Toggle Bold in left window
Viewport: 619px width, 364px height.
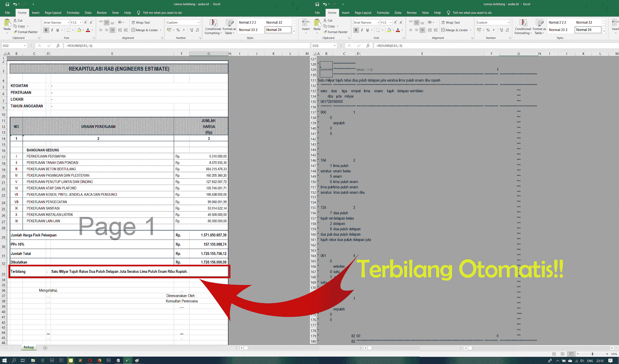(x=46, y=30)
